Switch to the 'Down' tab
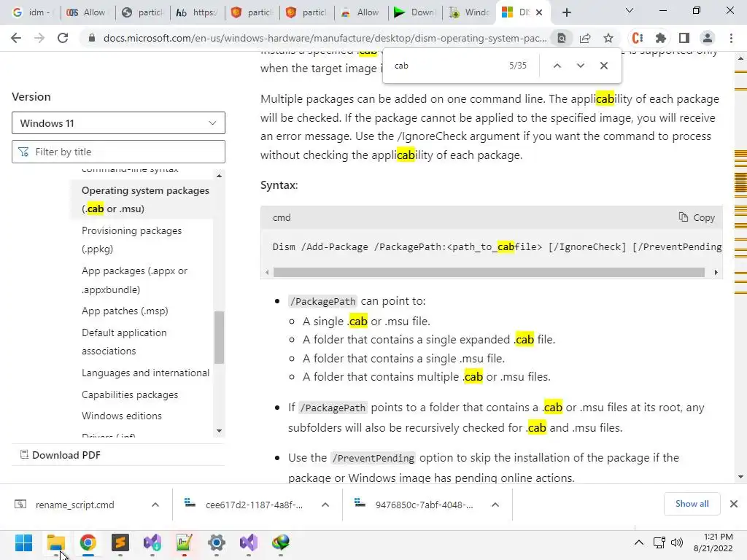The width and height of the screenshot is (747, 560). (415, 12)
